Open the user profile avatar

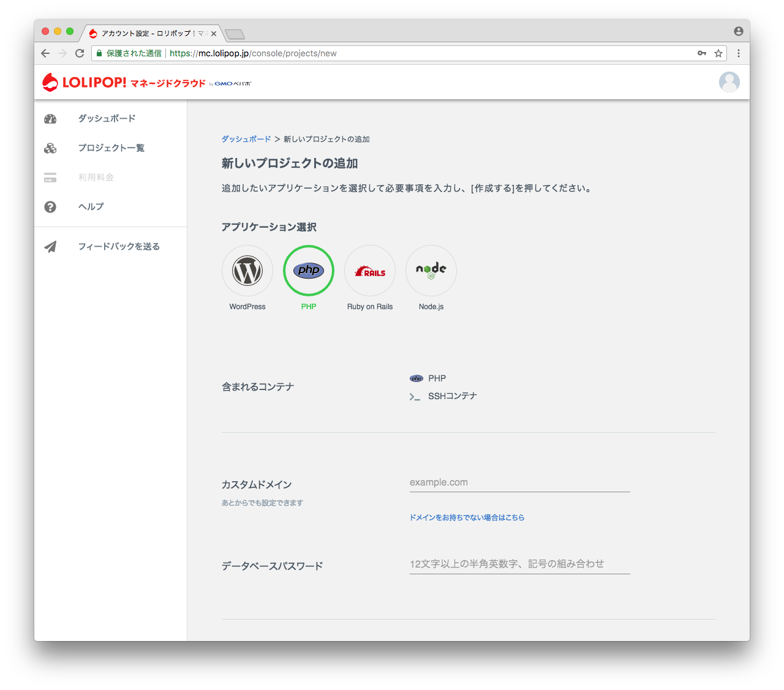(729, 81)
